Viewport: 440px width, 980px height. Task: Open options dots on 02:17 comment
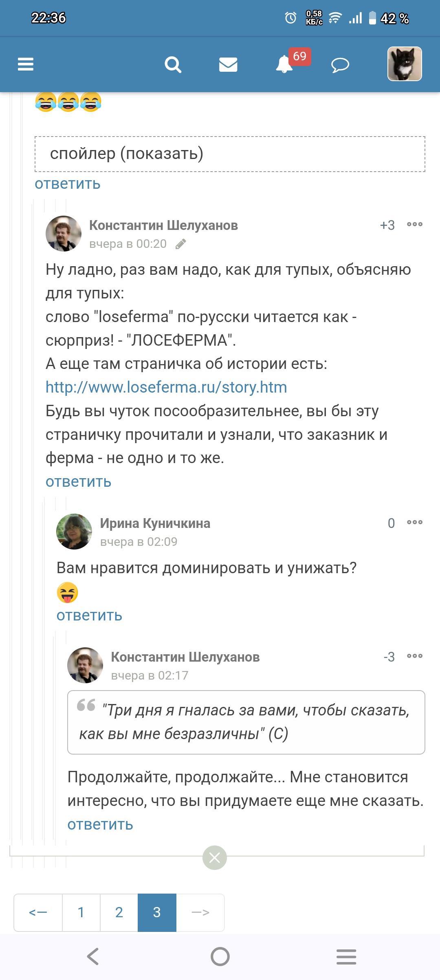tap(415, 656)
